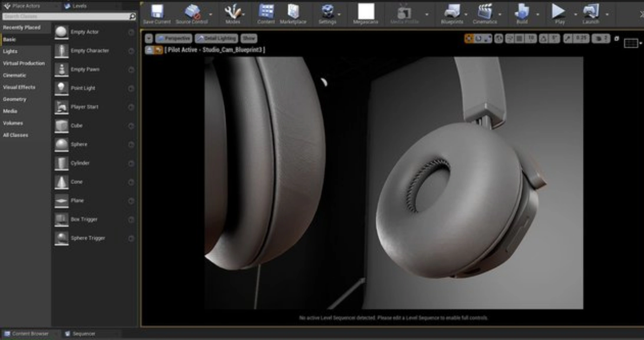Open the Cinematics toolbar icon

(485, 14)
